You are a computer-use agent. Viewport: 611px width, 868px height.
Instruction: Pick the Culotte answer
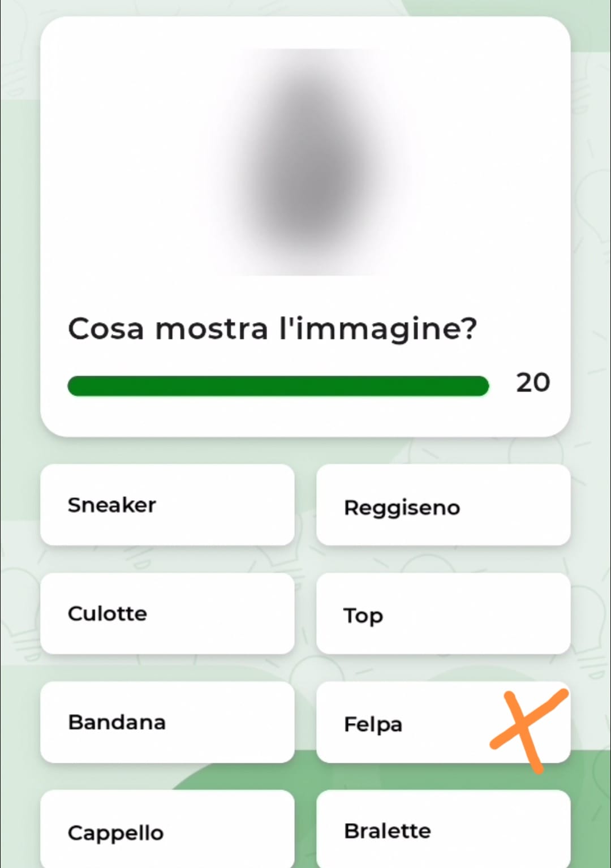(167, 613)
